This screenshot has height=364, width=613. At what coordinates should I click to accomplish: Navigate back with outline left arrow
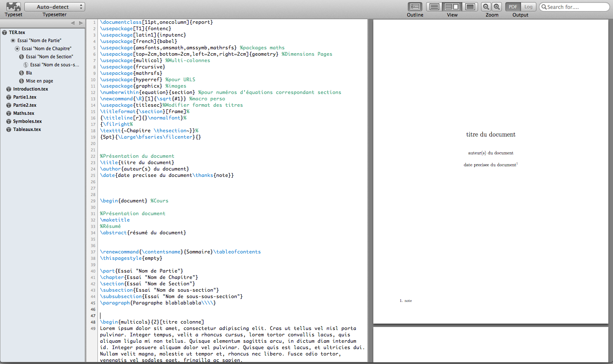point(72,23)
